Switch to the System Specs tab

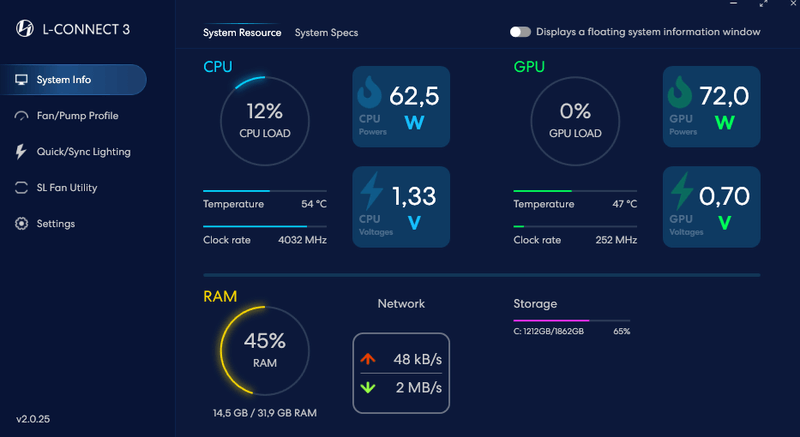(x=326, y=33)
